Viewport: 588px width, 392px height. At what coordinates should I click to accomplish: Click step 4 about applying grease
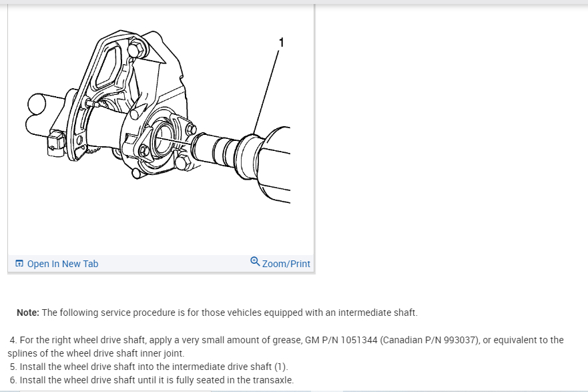[286, 347]
